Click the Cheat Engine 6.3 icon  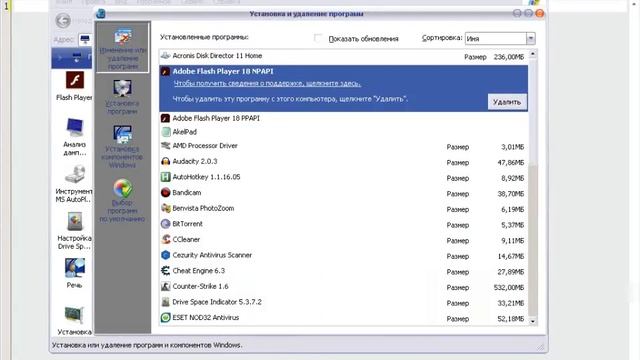(165, 271)
